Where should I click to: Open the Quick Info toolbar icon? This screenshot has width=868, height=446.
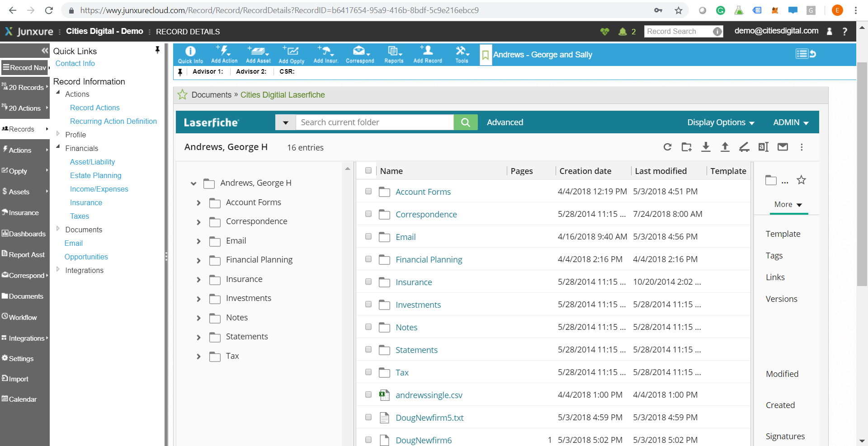tap(190, 55)
